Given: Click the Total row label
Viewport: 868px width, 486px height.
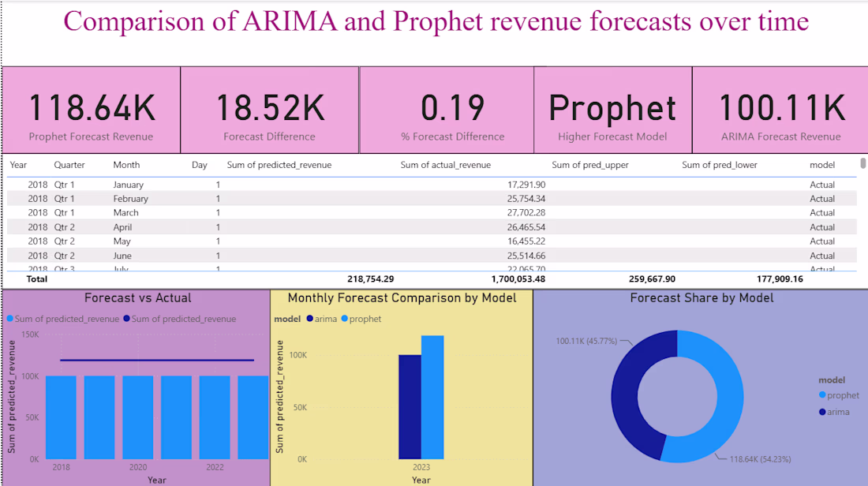Looking at the screenshot, I should (37, 279).
